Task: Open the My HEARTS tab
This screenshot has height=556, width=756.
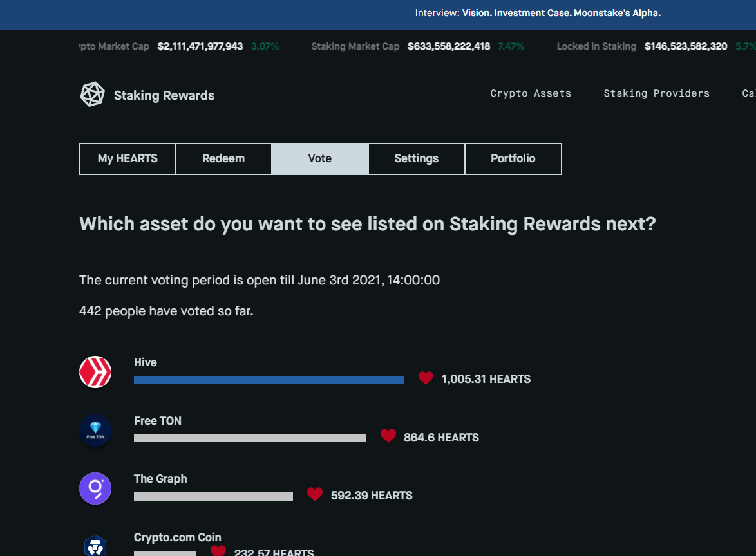Action: point(128,158)
